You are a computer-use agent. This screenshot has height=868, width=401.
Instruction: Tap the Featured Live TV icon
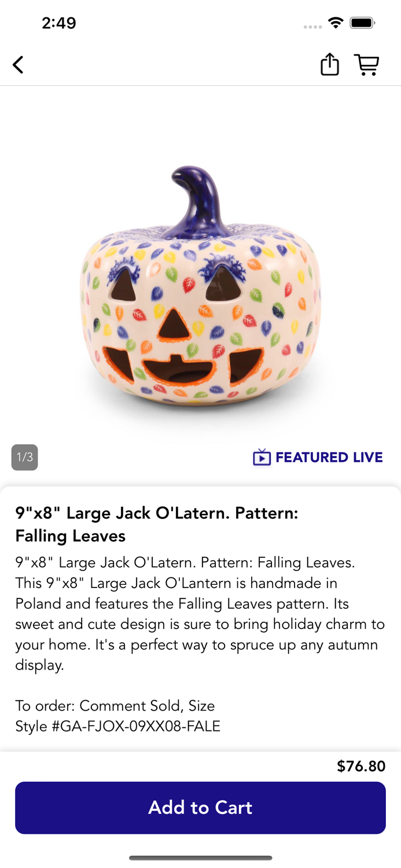pyautogui.click(x=262, y=457)
